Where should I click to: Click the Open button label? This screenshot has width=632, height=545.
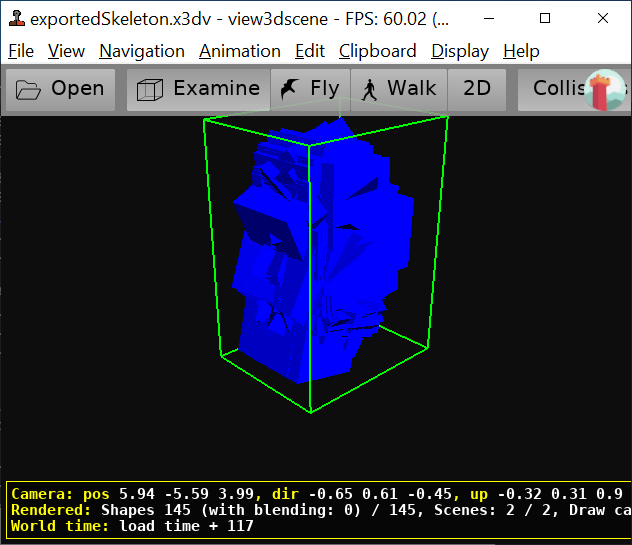(x=77, y=89)
